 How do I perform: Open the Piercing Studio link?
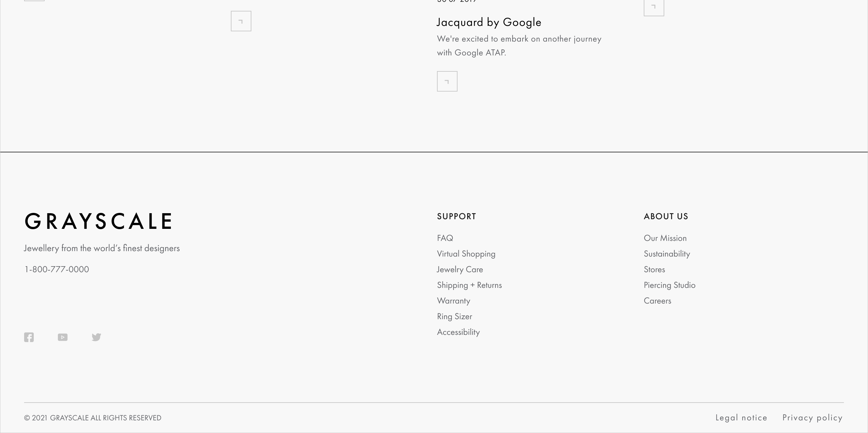[669, 285]
